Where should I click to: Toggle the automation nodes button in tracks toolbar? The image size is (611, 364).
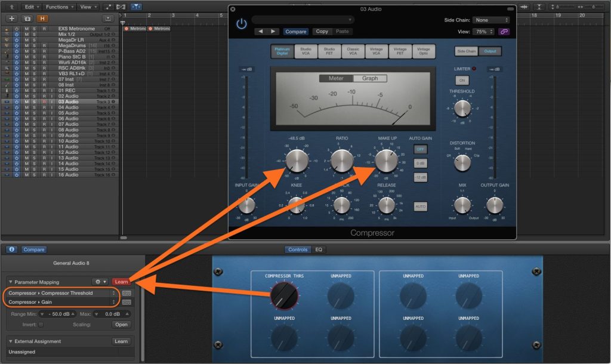point(109,7)
